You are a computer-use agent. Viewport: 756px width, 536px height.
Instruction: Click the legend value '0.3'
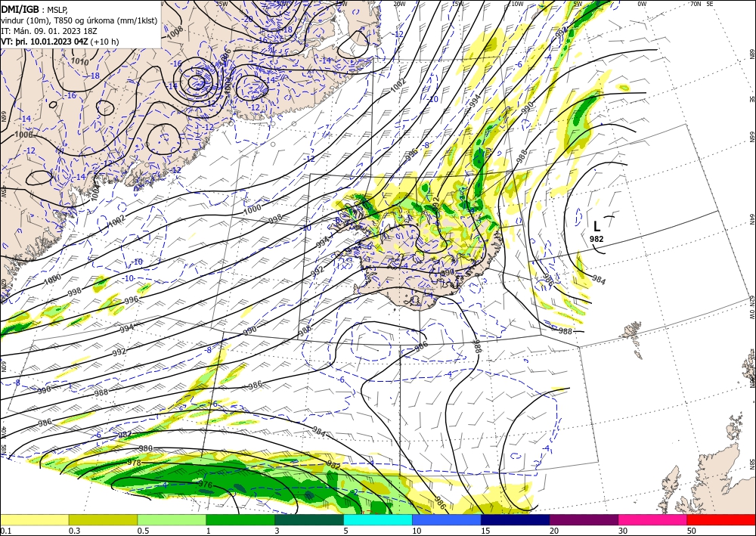[74, 531]
